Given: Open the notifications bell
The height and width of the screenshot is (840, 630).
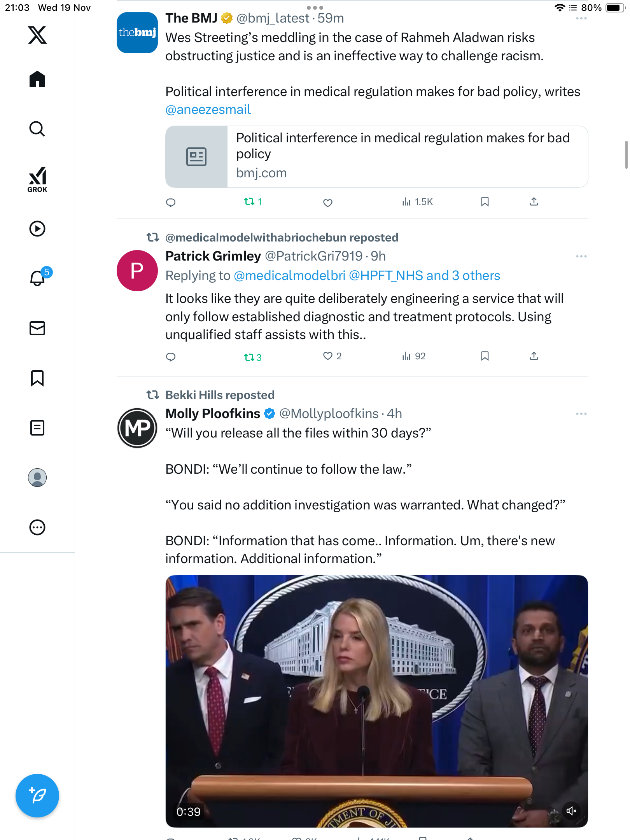Looking at the screenshot, I should (38, 278).
